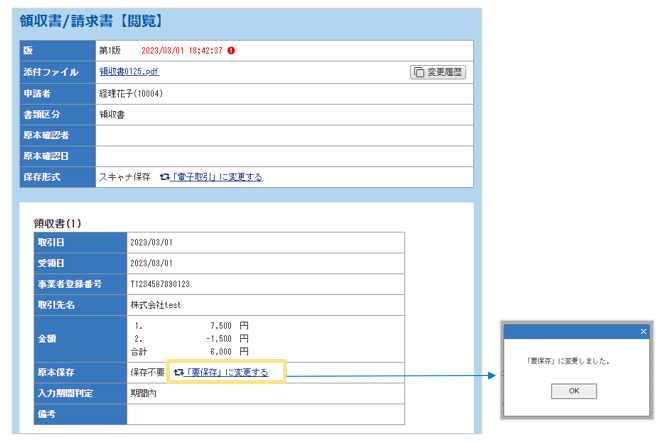The width and height of the screenshot is (664, 442).
Task: Click the total amount 6,000 円
Action: click(x=229, y=352)
